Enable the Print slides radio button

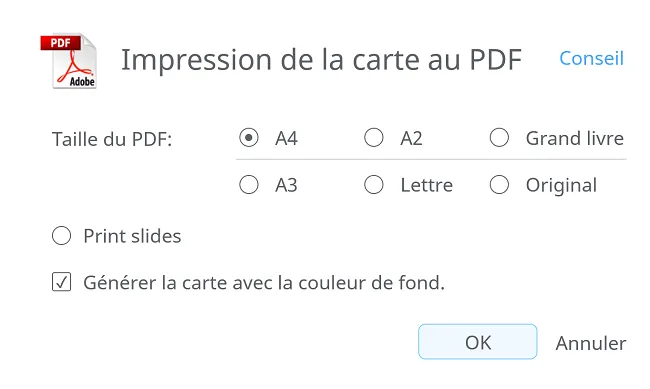[x=61, y=236]
